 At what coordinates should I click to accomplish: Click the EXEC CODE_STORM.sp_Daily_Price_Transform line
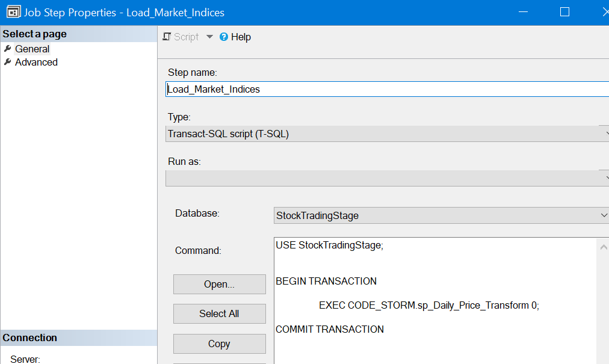tap(429, 306)
